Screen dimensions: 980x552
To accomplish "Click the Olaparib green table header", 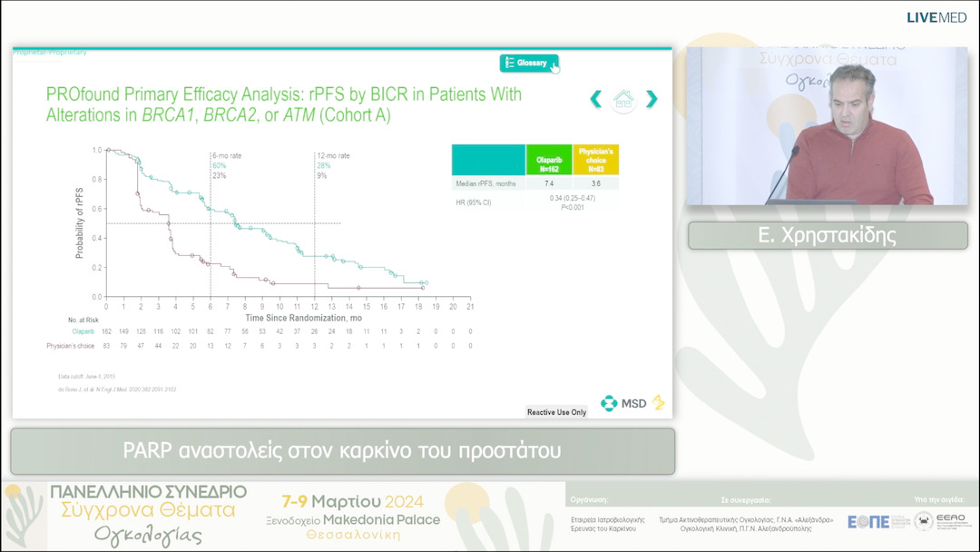I will (x=548, y=160).
